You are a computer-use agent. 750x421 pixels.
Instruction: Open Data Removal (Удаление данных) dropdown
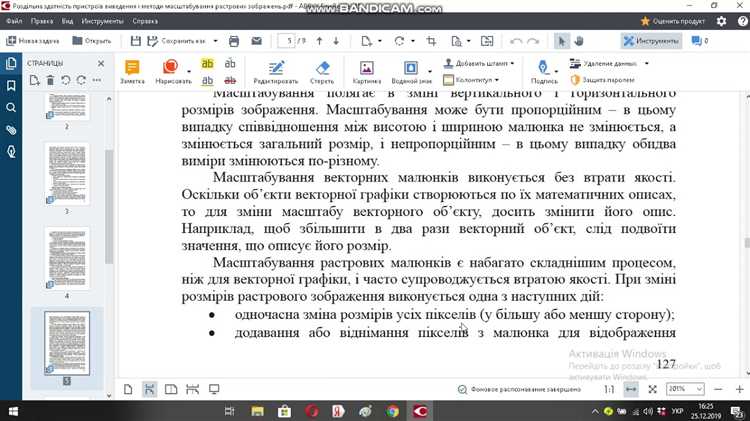tap(609, 63)
